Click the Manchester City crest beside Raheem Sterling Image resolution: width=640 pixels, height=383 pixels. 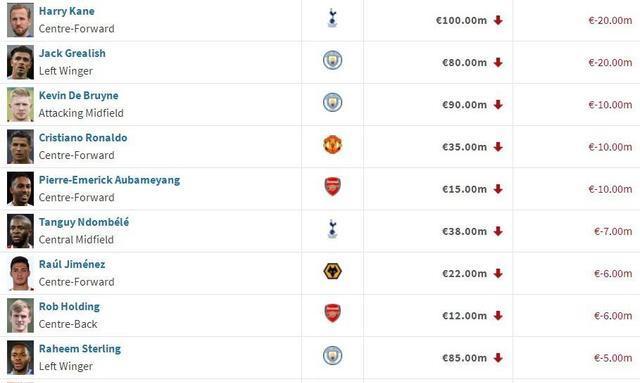coord(333,355)
